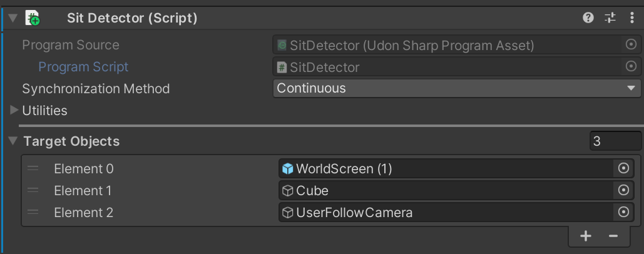This screenshot has width=644, height=254.
Task: Collapse the Target Objects list
Action: [13, 141]
